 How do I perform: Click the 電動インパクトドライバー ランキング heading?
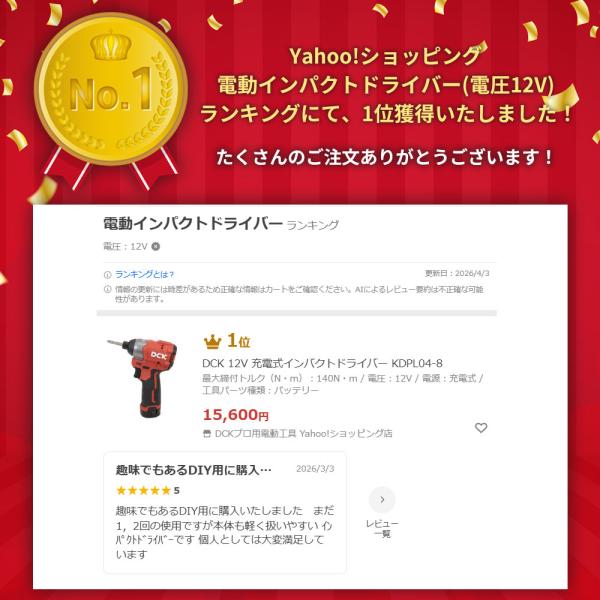221,224
